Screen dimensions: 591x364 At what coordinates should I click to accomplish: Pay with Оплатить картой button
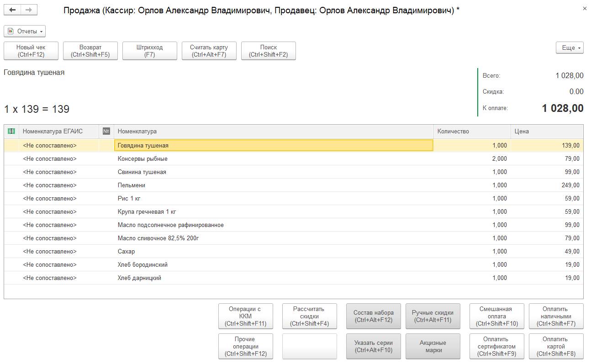(556, 346)
